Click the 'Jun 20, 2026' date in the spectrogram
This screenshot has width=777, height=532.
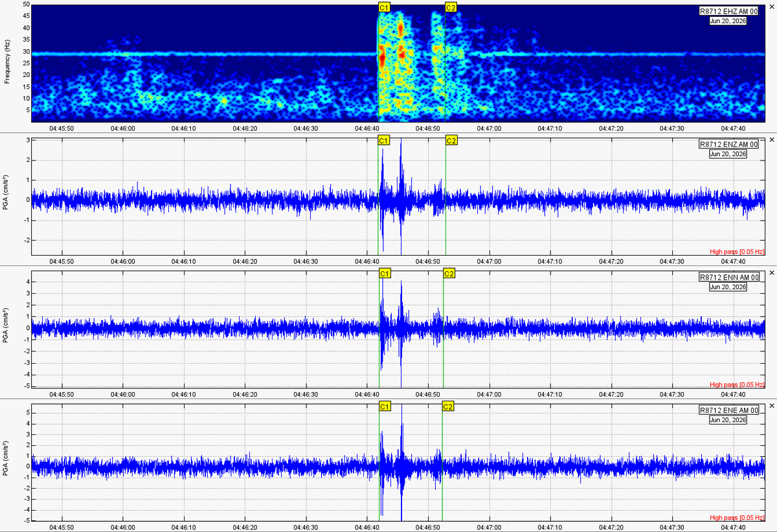tap(728, 21)
